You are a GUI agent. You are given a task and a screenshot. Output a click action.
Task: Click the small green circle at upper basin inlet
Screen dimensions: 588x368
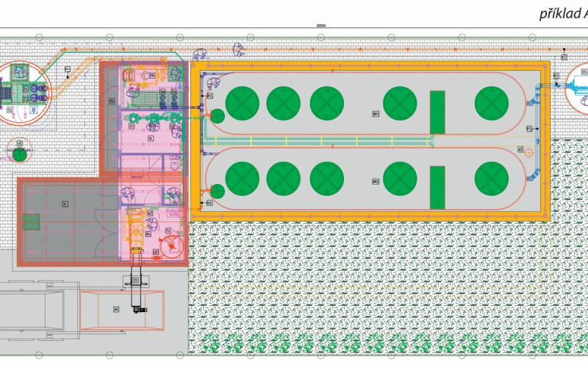point(218,116)
